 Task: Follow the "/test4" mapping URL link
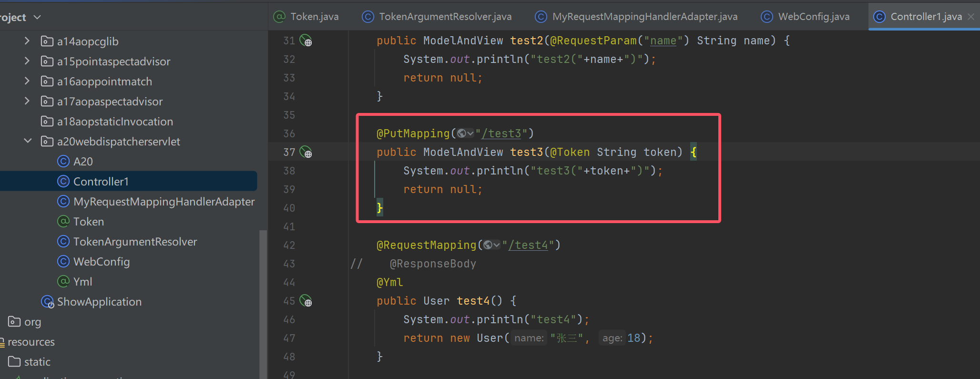click(x=528, y=245)
